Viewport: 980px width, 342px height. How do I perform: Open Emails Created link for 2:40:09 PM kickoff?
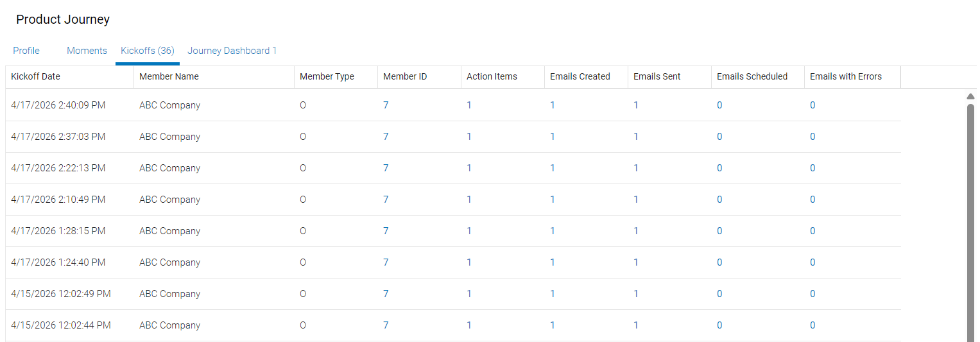(x=553, y=105)
